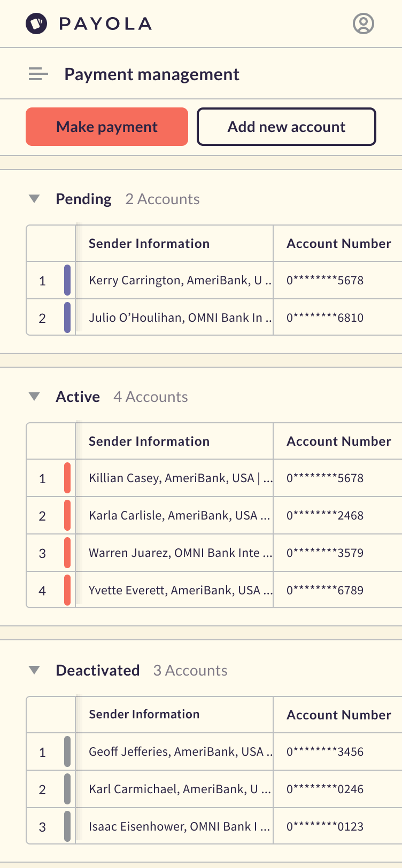This screenshot has width=402, height=868.
Task: Click Add new account button
Action: pyautogui.click(x=287, y=127)
